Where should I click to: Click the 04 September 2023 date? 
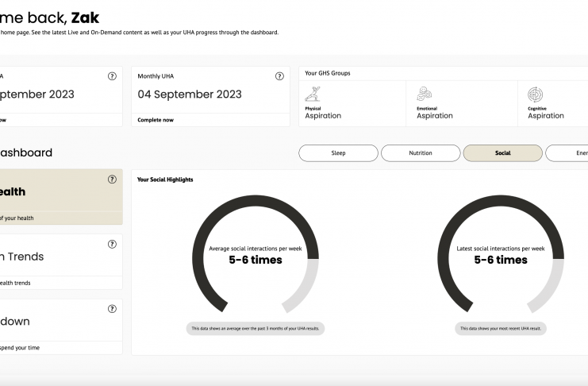coord(190,95)
